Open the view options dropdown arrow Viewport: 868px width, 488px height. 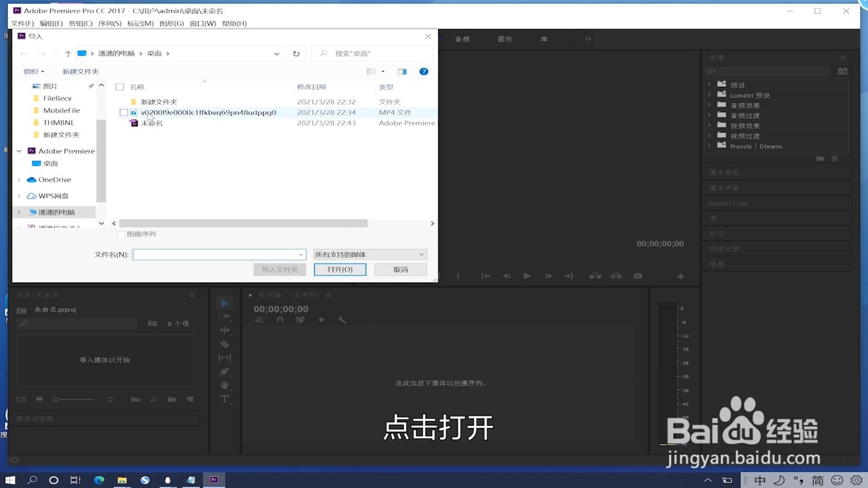point(383,72)
